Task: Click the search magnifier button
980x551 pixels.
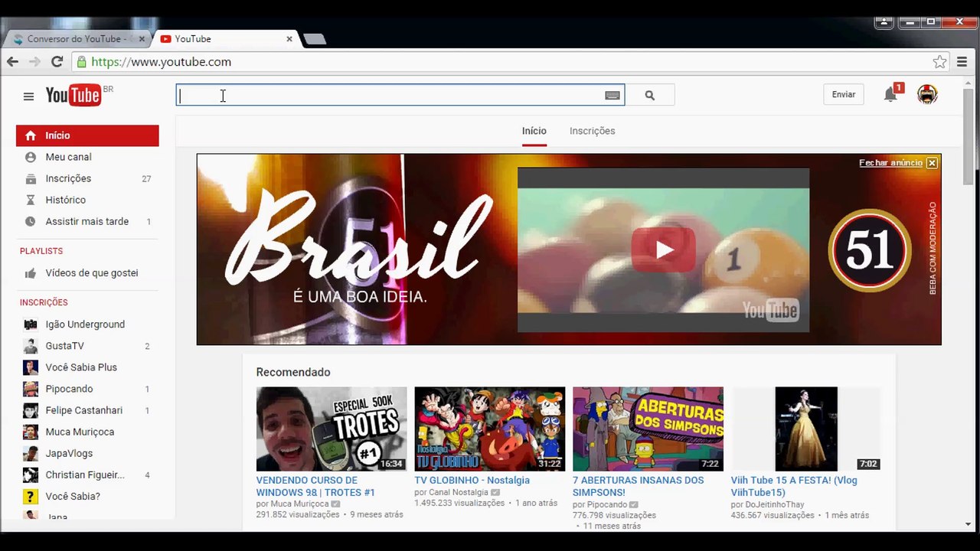Action: [x=650, y=96]
